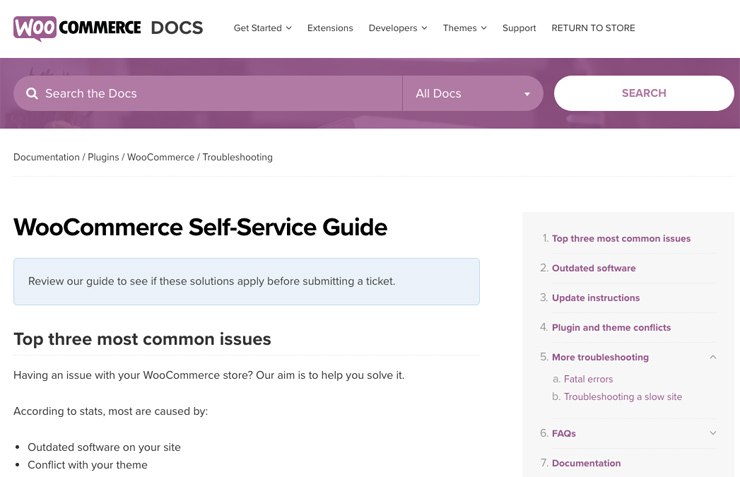Image resolution: width=740 pixels, height=477 pixels.
Task: Open Plugins breadcrumb link
Action: pyautogui.click(x=103, y=157)
